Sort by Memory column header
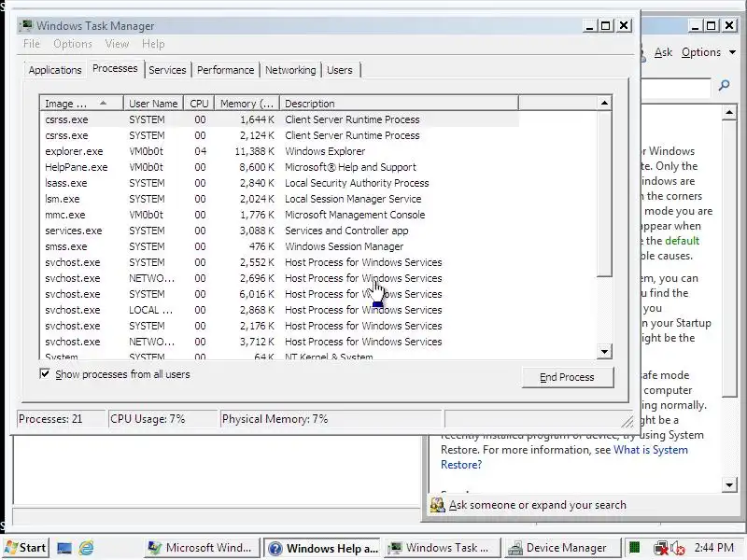 point(247,104)
